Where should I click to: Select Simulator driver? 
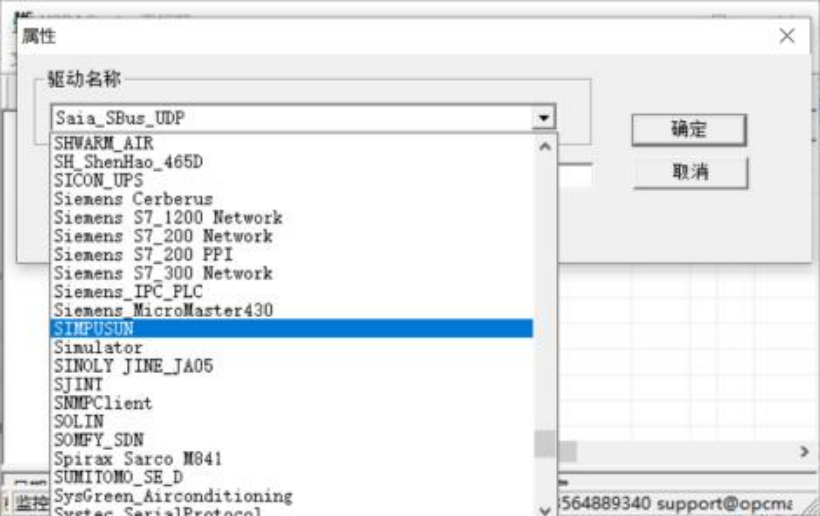(292, 347)
